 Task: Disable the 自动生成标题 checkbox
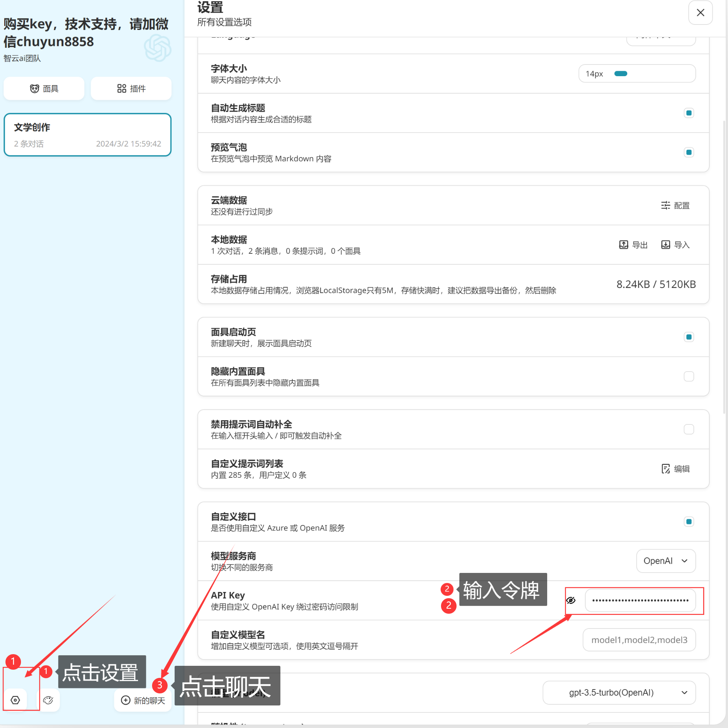(x=689, y=113)
